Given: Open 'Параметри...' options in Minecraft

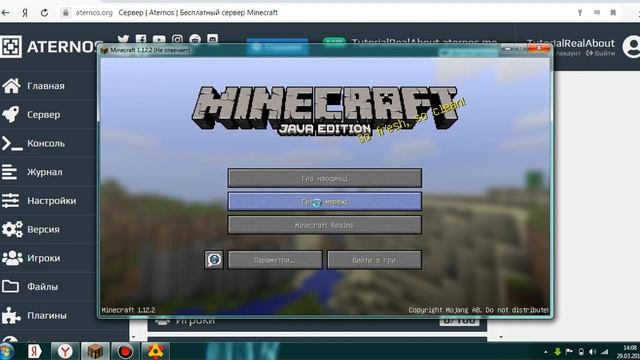Looking at the screenshot, I should tap(275, 260).
